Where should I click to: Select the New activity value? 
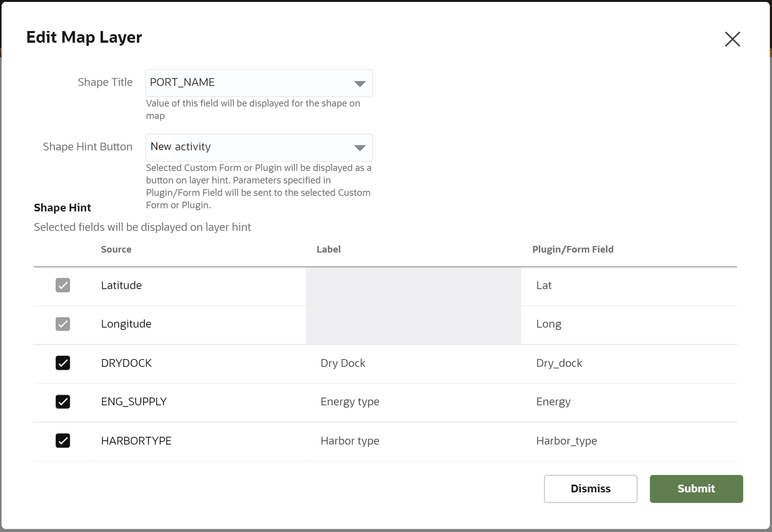pyautogui.click(x=180, y=147)
